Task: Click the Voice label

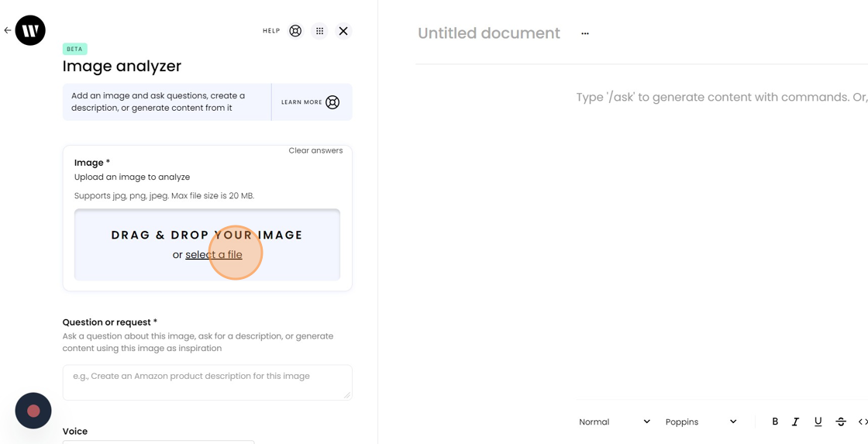Action: (74, 432)
